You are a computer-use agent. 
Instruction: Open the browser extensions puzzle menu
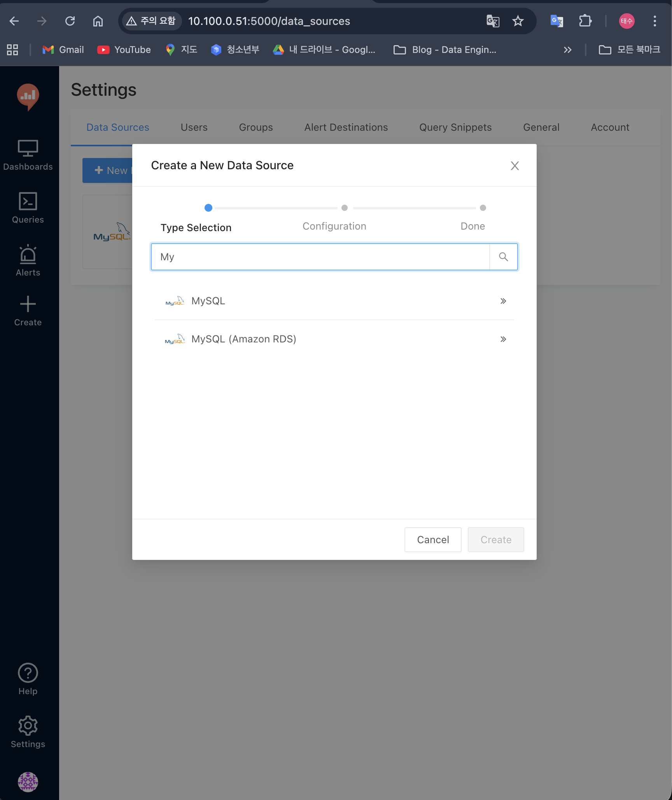coord(585,21)
